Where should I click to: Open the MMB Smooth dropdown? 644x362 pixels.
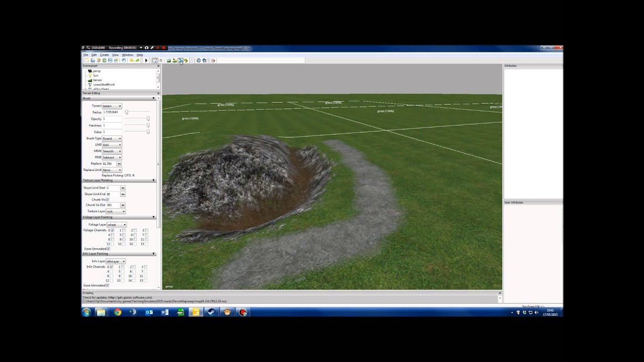point(112,151)
